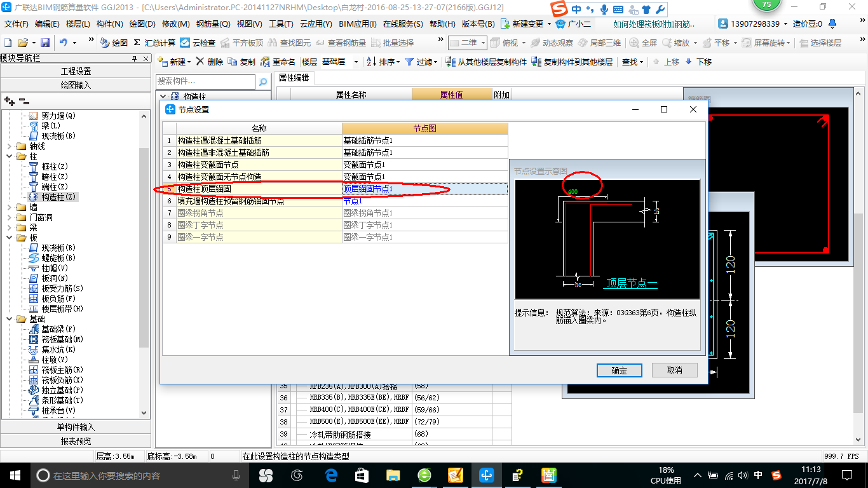Click 删除 delete component icon

tap(209, 62)
